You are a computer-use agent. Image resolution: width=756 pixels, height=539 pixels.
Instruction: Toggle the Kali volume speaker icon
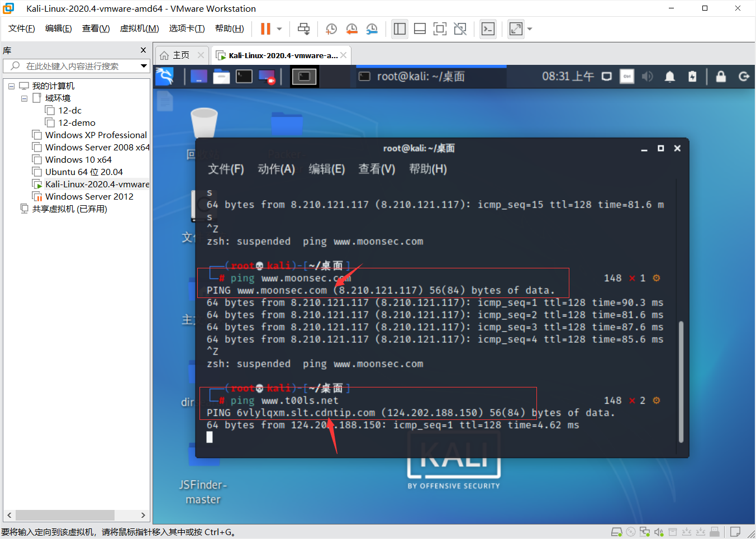point(648,77)
